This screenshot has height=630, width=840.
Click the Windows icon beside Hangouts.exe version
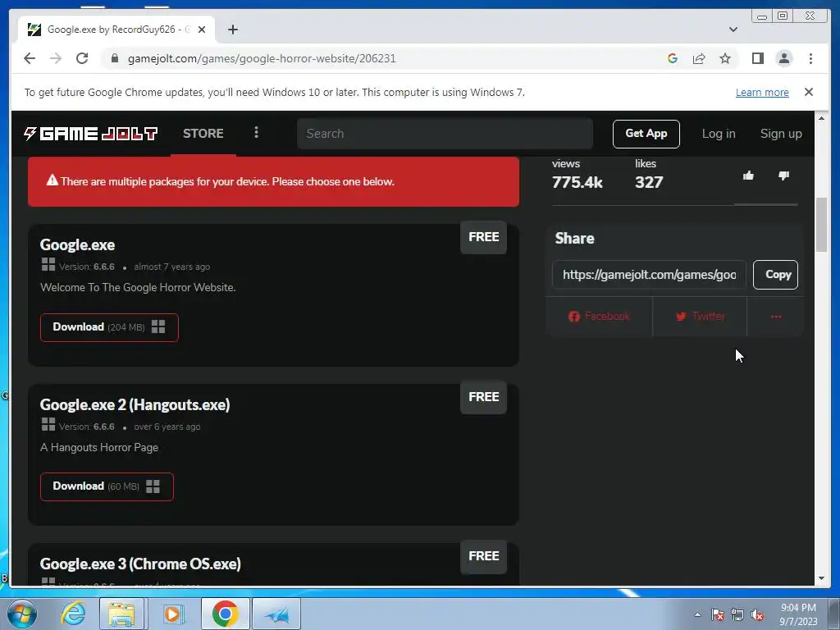click(48, 424)
